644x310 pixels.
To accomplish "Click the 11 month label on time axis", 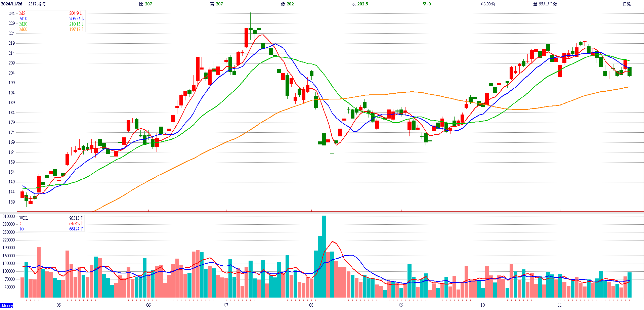I will point(560,305).
